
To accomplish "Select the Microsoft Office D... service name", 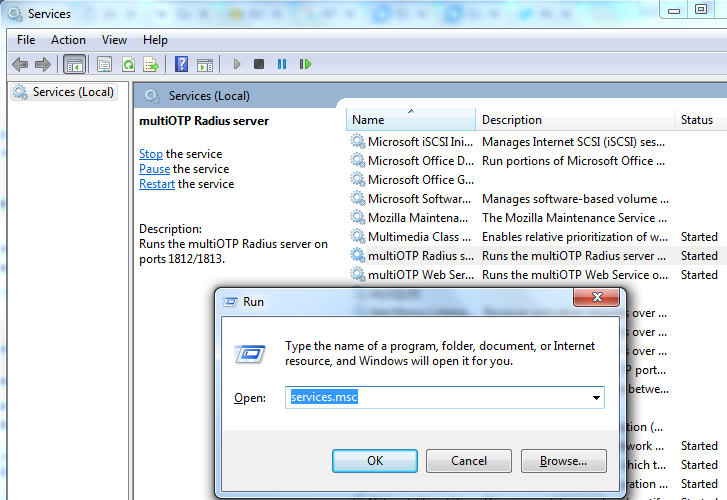I will [x=421, y=160].
